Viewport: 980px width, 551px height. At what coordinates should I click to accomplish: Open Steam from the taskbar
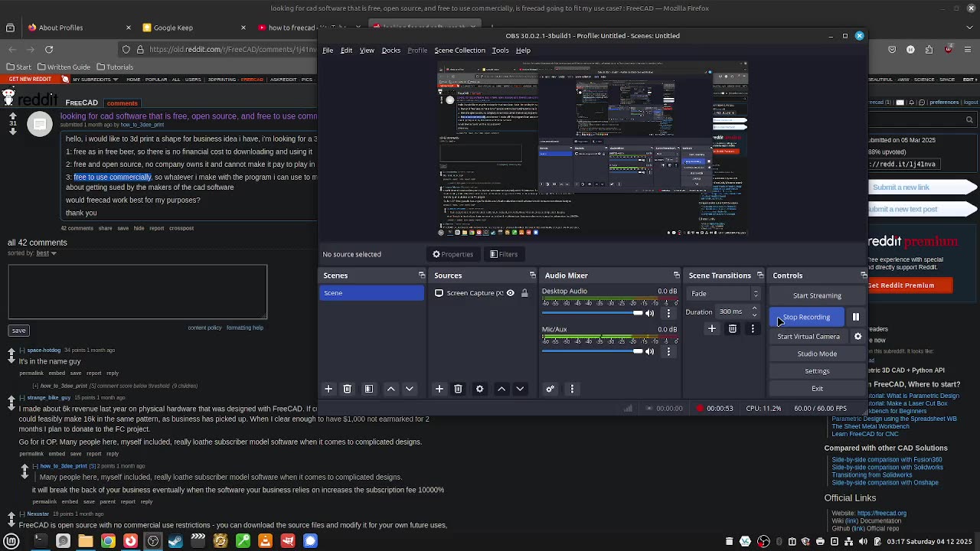(175, 541)
